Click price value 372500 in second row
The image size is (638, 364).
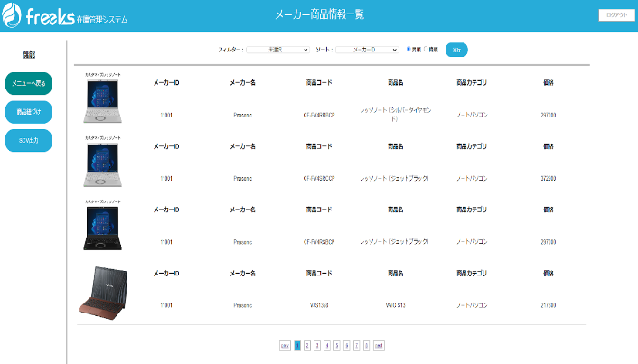[x=548, y=179]
